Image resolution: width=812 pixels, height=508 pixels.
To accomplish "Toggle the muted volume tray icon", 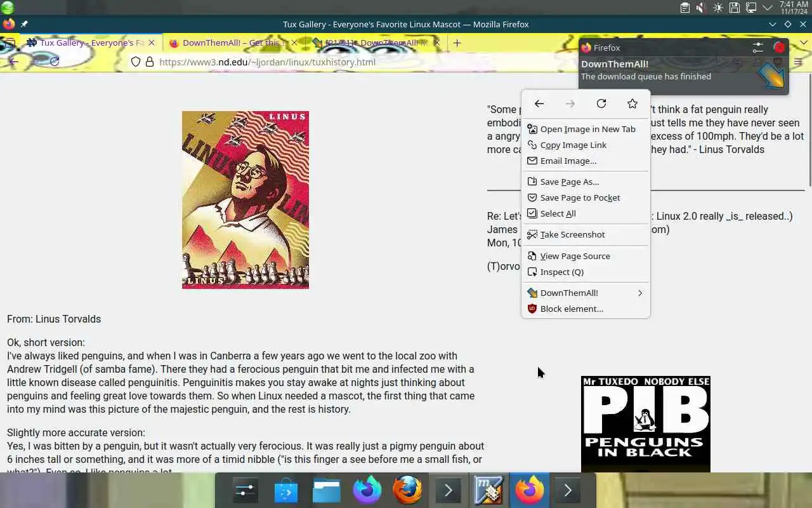I will [701, 8].
